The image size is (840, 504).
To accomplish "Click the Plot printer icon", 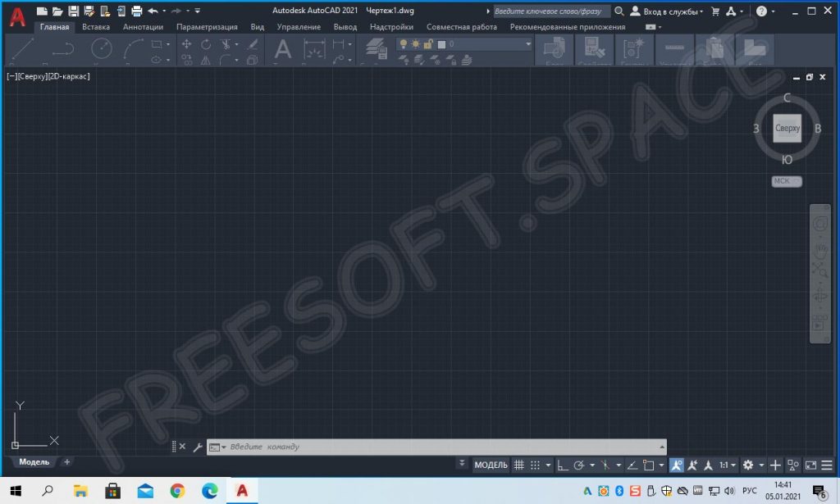I will (137, 11).
